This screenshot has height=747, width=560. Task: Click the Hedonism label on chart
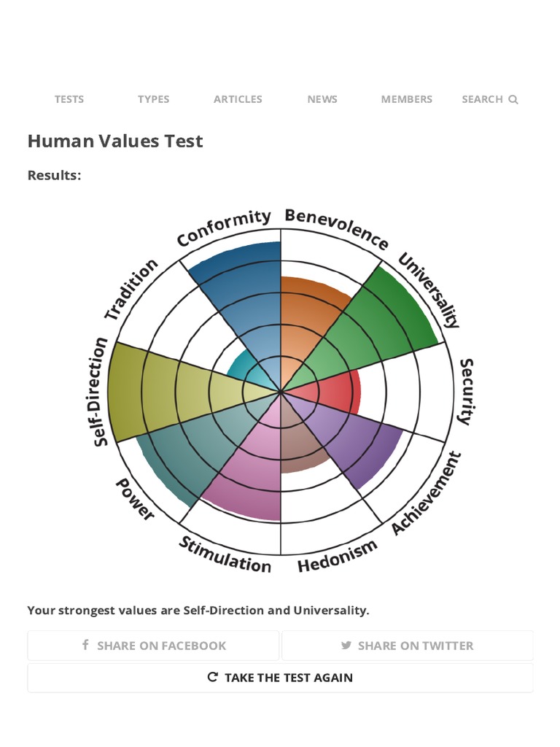337,557
